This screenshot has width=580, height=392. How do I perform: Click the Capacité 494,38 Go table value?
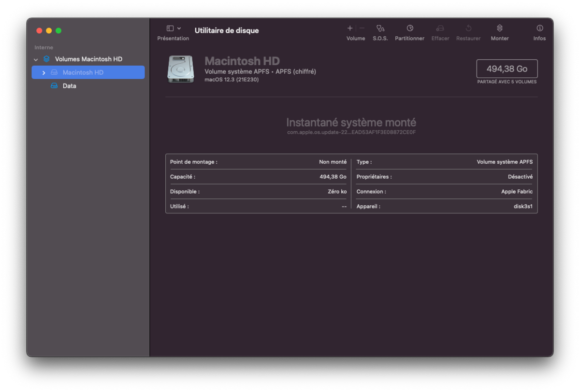[333, 177]
